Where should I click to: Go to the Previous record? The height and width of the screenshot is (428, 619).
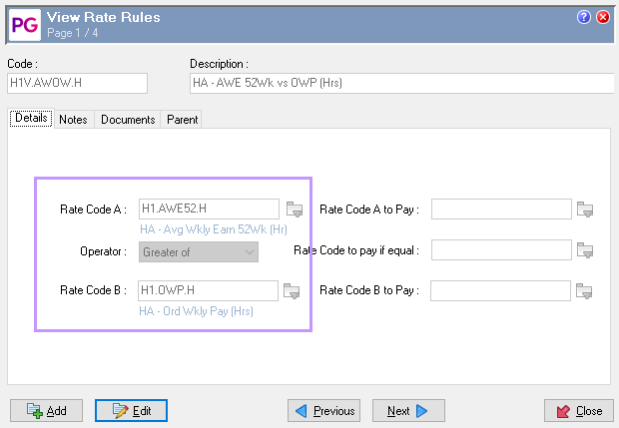[x=324, y=411]
